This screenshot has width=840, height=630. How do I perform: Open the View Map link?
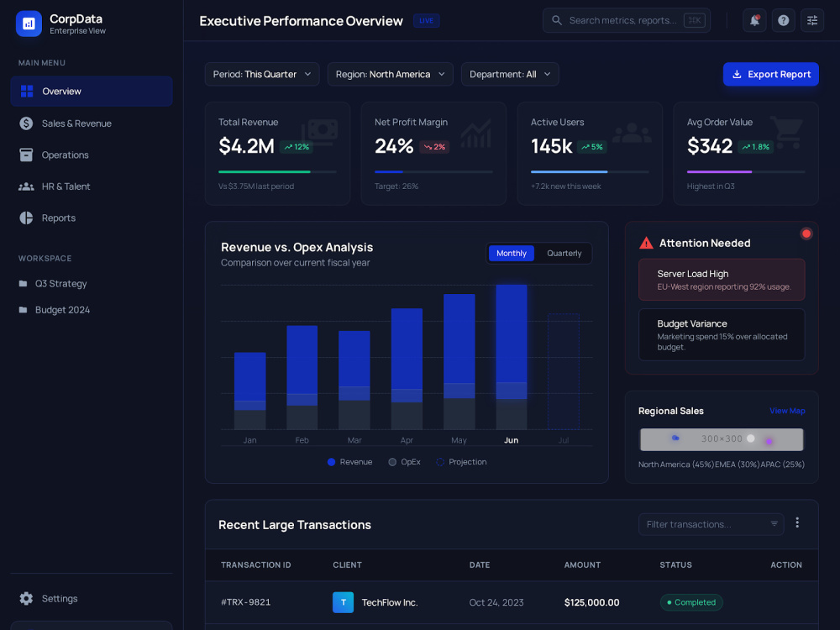click(787, 411)
